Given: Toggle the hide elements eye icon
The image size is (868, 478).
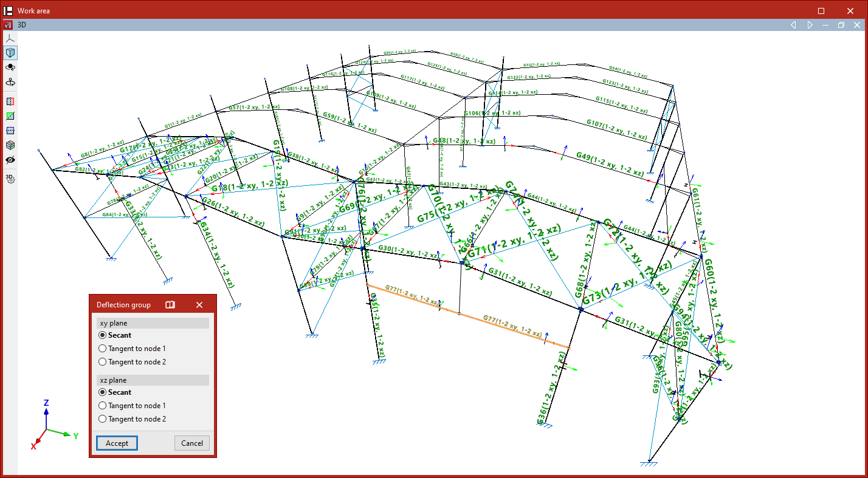Looking at the screenshot, I should click(x=10, y=160).
